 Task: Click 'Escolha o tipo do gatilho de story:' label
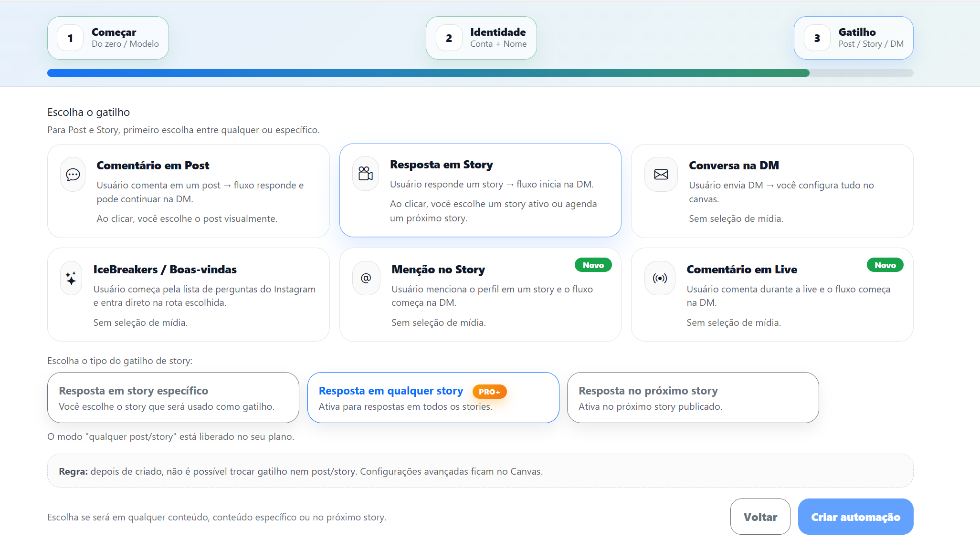[120, 361]
